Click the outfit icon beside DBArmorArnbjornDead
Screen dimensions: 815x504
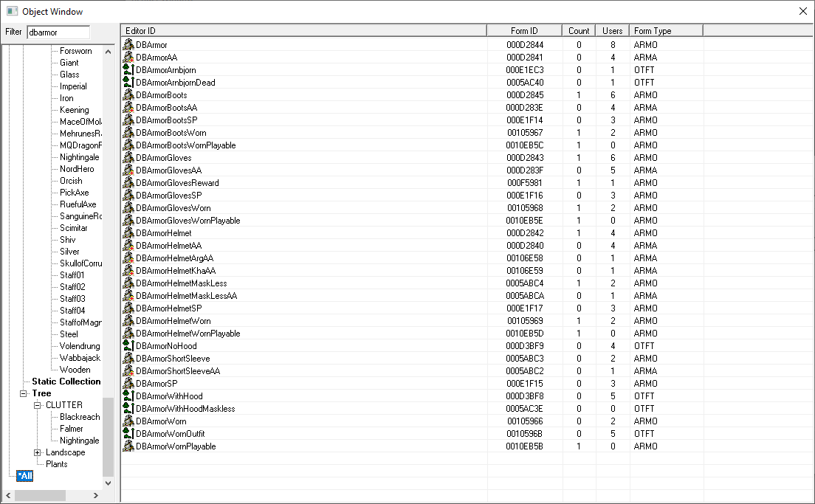coord(128,82)
